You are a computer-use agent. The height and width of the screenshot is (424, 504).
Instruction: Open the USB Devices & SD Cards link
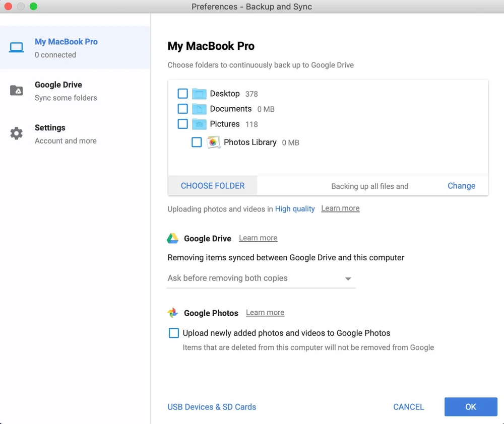tap(212, 407)
